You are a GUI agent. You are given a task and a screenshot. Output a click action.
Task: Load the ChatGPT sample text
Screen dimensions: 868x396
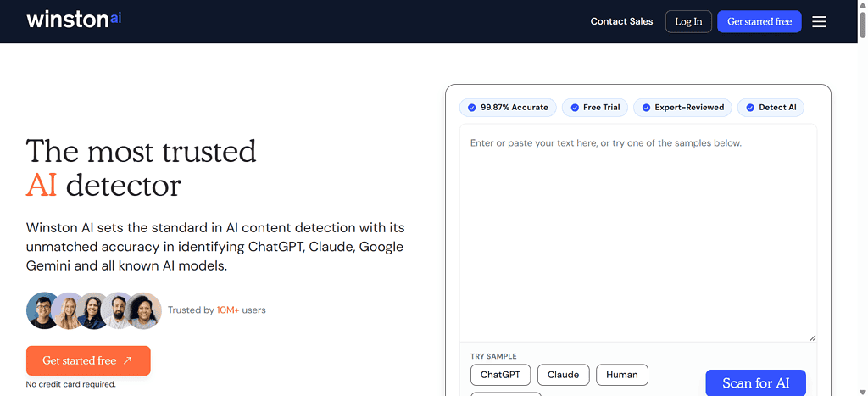[500, 375]
